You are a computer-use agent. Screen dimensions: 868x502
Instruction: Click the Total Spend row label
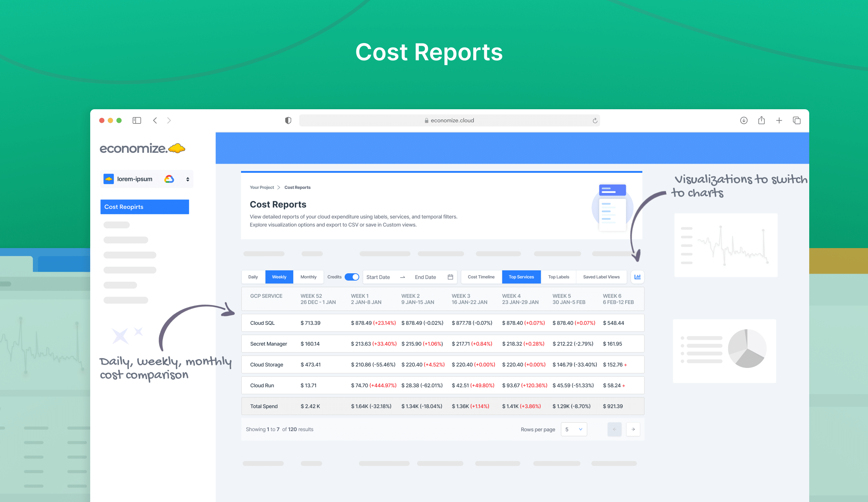(x=264, y=406)
